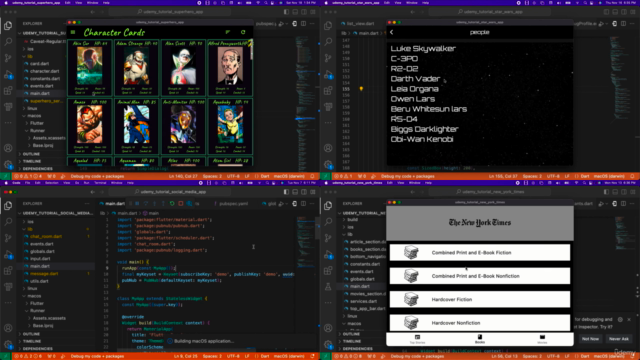The width and height of the screenshot is (640, 360).
Task: Open the Terminal menu in the social media window menu bar
Action: [100, 183]
